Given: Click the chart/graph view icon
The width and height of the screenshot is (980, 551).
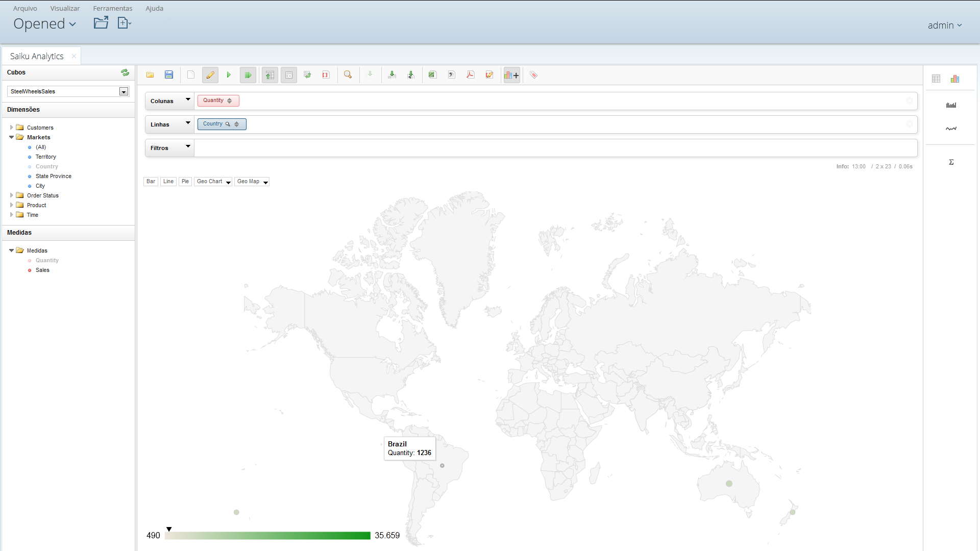Looking at the screenshot, I should coord(954,79).
